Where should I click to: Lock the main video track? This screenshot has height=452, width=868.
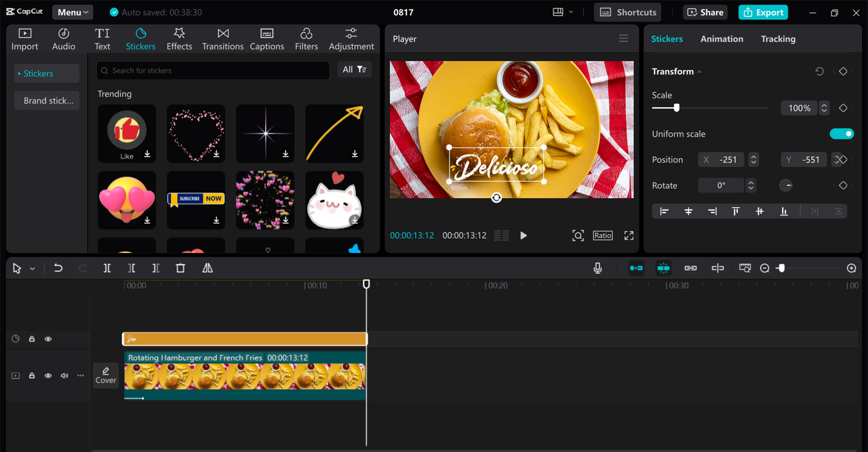click(x=32, y=375)
